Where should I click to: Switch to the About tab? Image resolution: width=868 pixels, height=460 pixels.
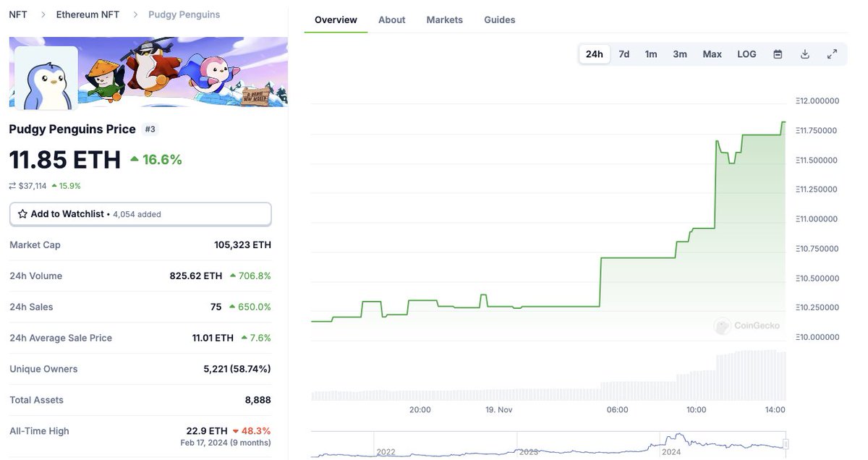(x=391, y=20)
